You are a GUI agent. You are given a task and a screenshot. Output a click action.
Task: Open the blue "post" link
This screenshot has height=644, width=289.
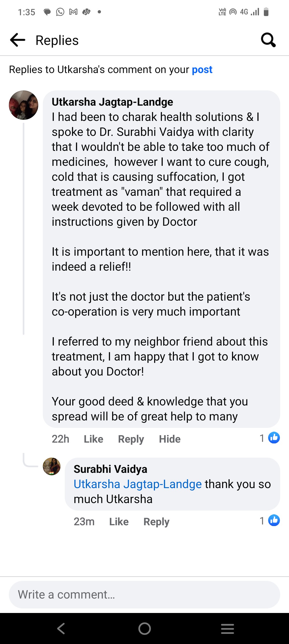tap(202, 70)
